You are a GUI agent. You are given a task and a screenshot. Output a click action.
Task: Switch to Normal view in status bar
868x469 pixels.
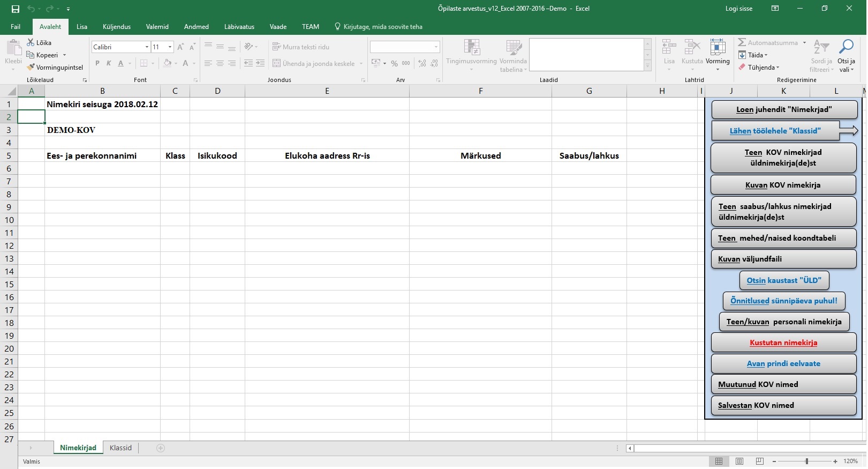(x=719, y=461)
